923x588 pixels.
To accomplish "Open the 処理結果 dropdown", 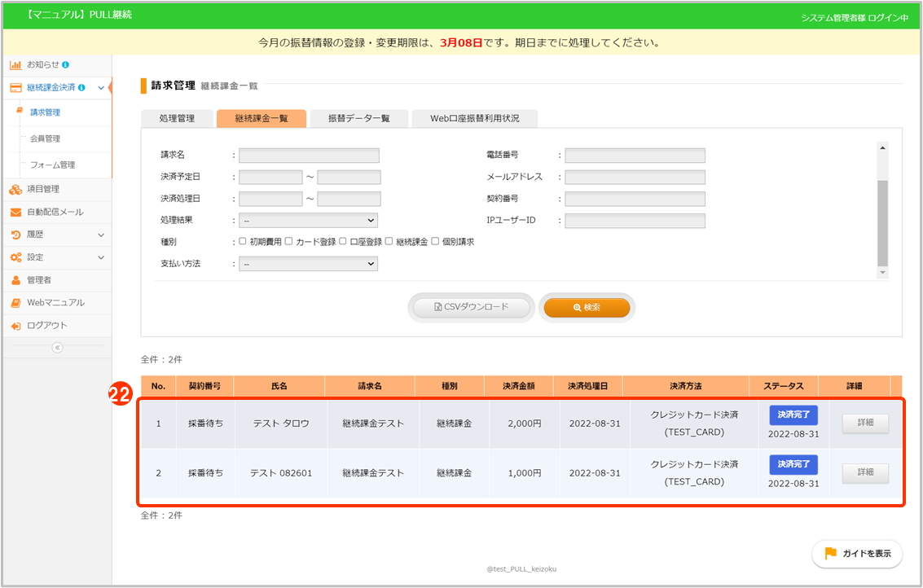I will 308,220.
